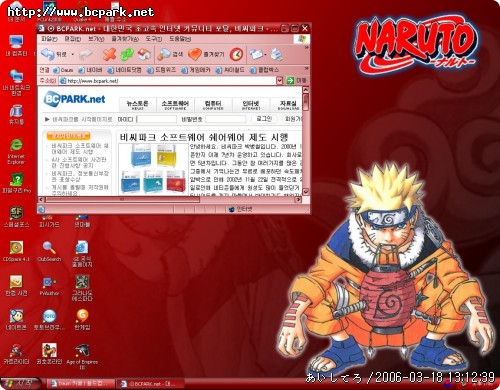Click the 로그인 login button
The image size is (500, 390).
tap(263, 119)
